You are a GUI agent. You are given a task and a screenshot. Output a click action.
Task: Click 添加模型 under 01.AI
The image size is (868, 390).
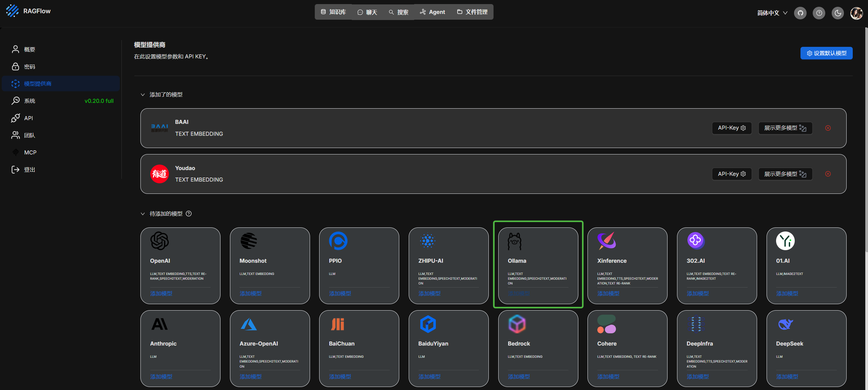[787, 293]
